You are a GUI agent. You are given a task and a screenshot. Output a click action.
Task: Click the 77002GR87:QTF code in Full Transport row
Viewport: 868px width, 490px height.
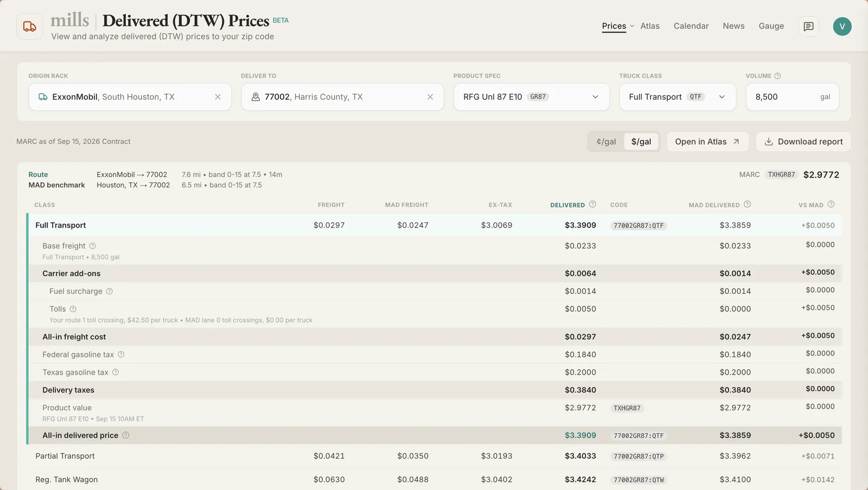639,225
